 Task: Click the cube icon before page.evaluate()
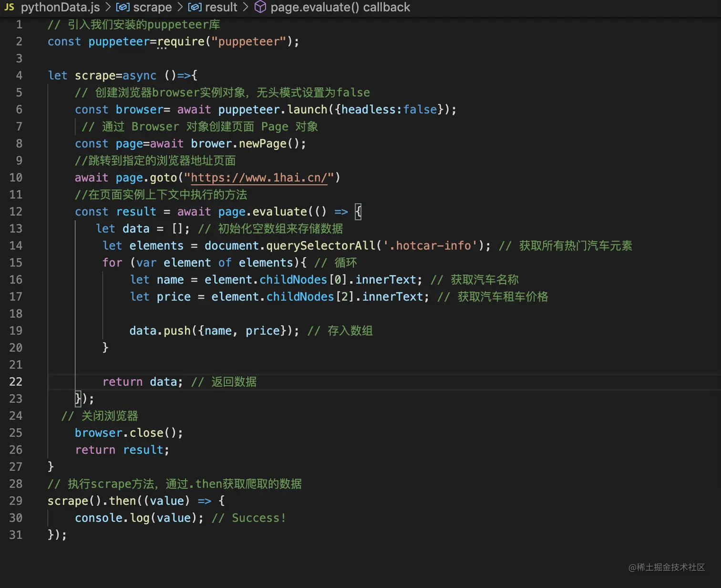click(x=260, y=7)
